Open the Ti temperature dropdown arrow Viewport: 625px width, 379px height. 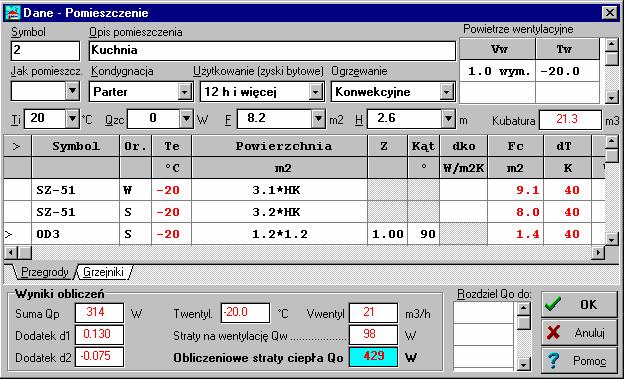point(72,118)
